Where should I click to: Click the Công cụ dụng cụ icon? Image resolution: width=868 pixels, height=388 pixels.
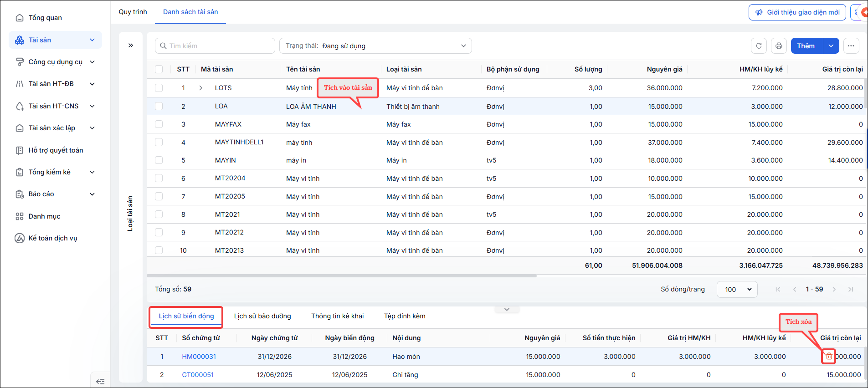pyautogui.click(x=20, y=62)
